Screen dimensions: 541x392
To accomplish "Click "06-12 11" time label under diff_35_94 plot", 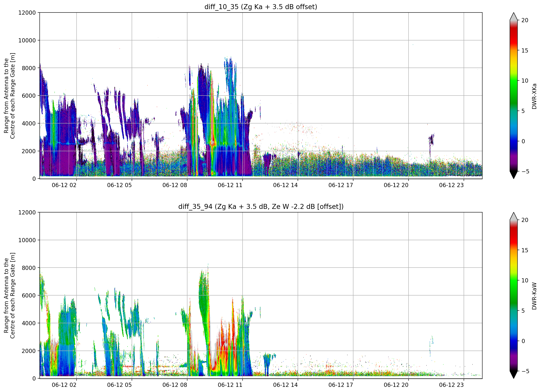I will click(x=230, y=385).
